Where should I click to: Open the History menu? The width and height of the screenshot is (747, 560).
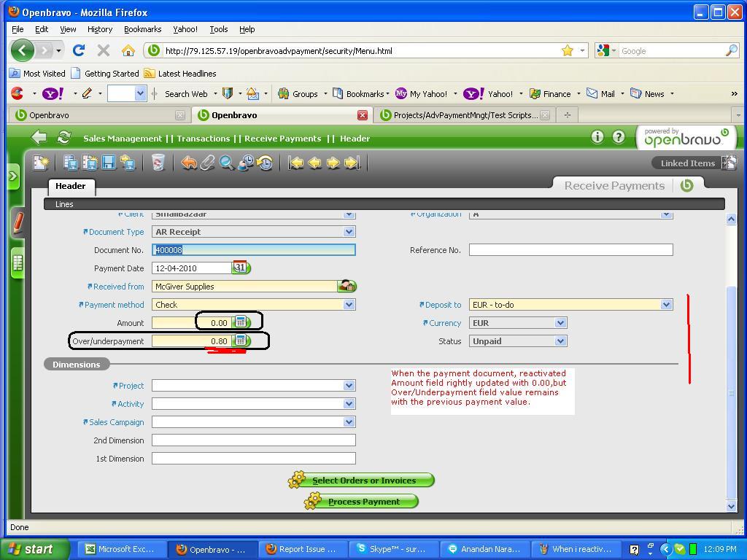point(100,29)
